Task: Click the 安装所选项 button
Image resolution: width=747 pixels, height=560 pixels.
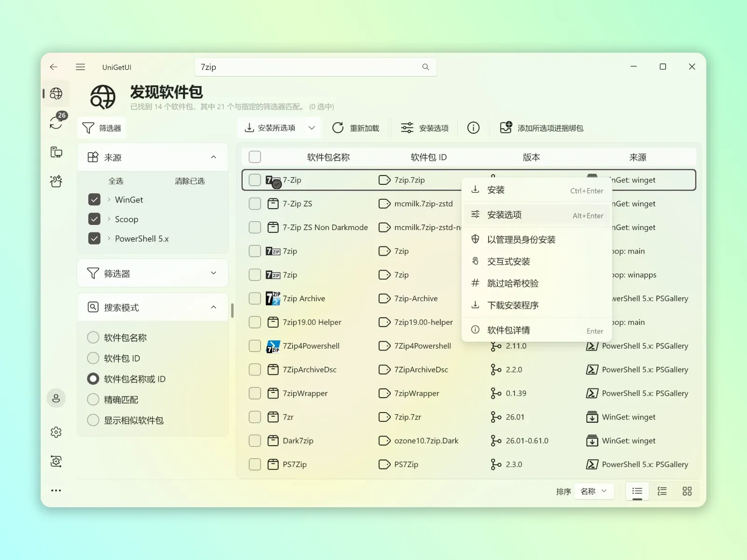Action: (x=270, y=128)
